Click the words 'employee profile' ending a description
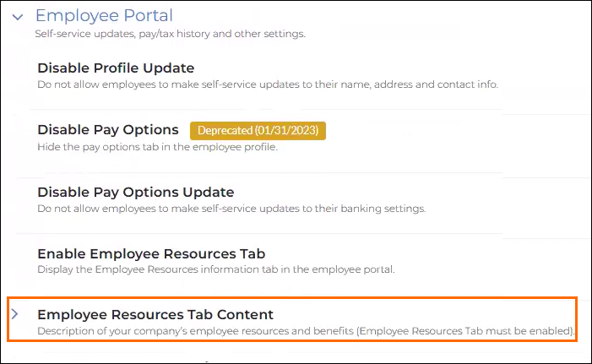The height and width of the screenshot is (364, 592). click(235, 147)
